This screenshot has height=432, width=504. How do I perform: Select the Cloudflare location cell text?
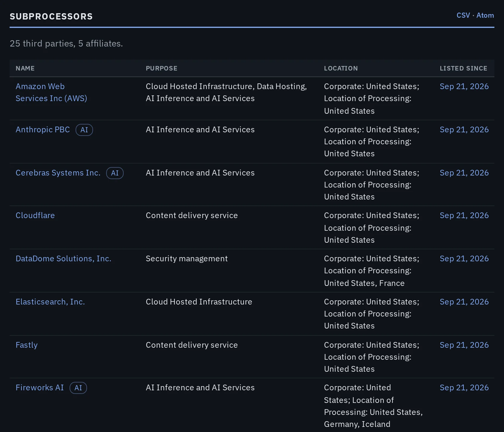(x=372, y=228)
